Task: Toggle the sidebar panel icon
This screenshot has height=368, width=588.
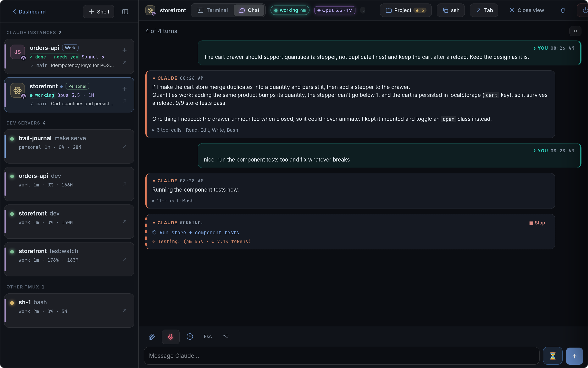Action: 125,12
